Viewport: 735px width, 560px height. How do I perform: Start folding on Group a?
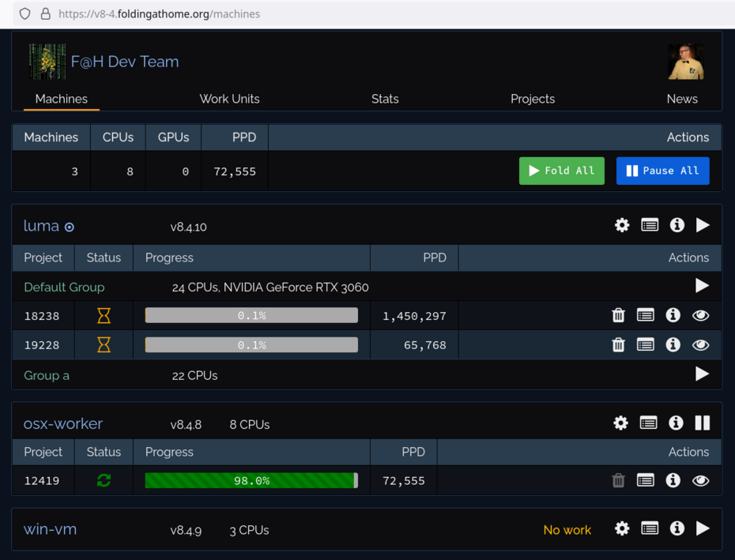coord(702,374)
